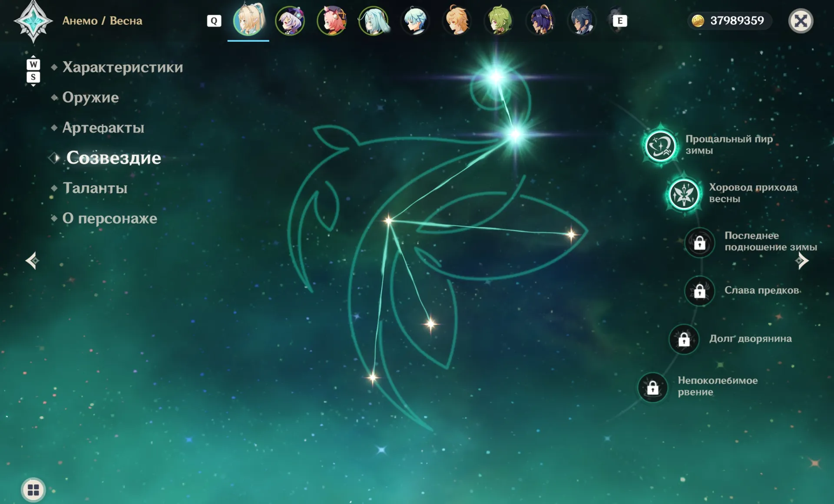Viewport: 834px width, 504px height.
Task: Close the character screen with X button
Action: click(801, 20)
